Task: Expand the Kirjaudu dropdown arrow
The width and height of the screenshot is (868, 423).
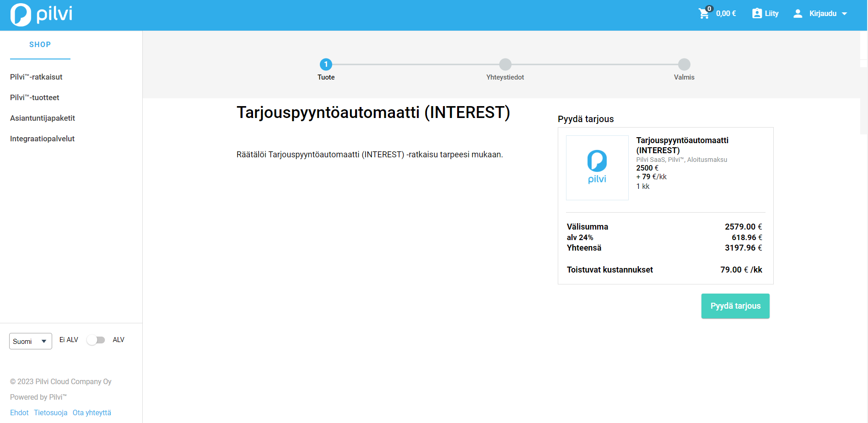Action: 845,14
